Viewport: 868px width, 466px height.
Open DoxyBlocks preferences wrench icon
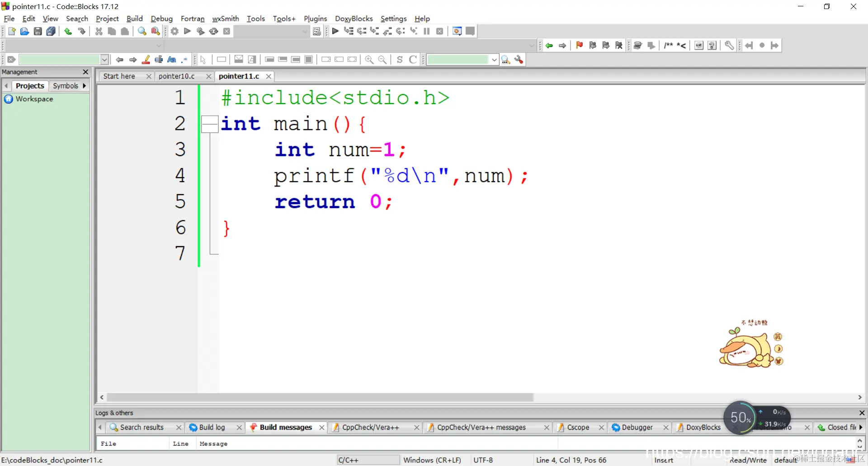pyautogui.click(x=729, y=45)
